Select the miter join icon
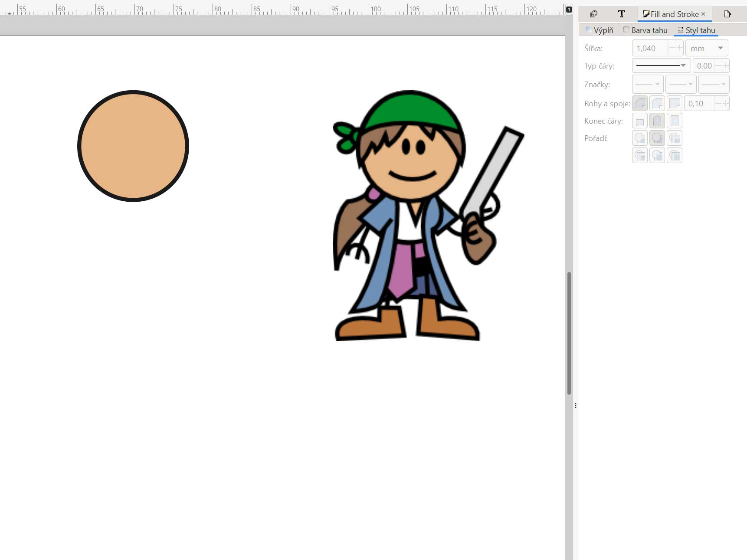The image size is (747, 560). (x=675, y=104)
